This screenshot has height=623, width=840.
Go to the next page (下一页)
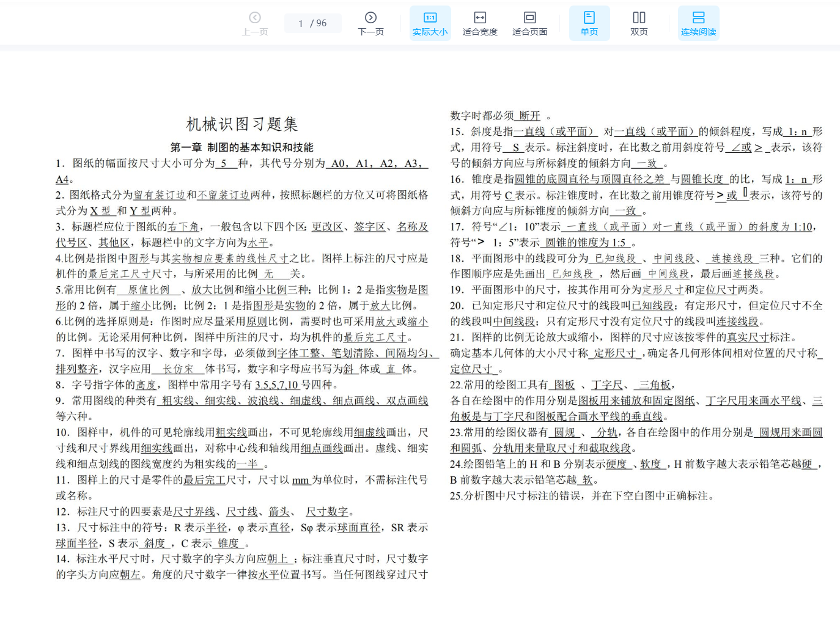coord(370,23)
